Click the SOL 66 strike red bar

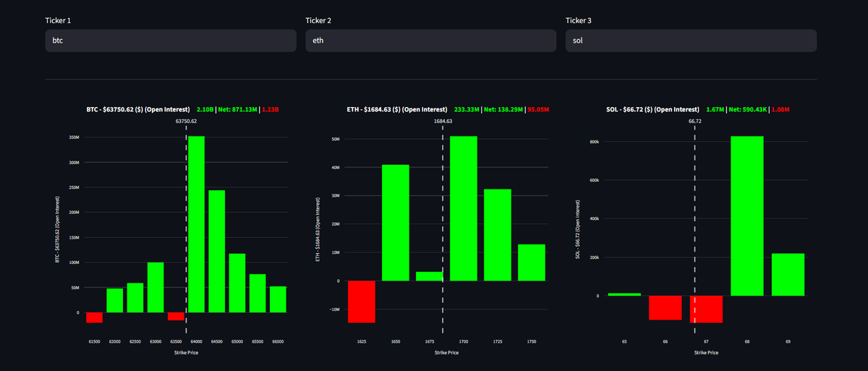(665, 308)
